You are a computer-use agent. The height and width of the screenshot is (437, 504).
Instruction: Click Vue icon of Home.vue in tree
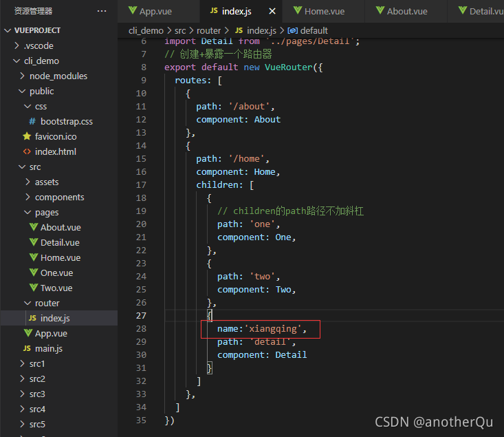(34, 257)
